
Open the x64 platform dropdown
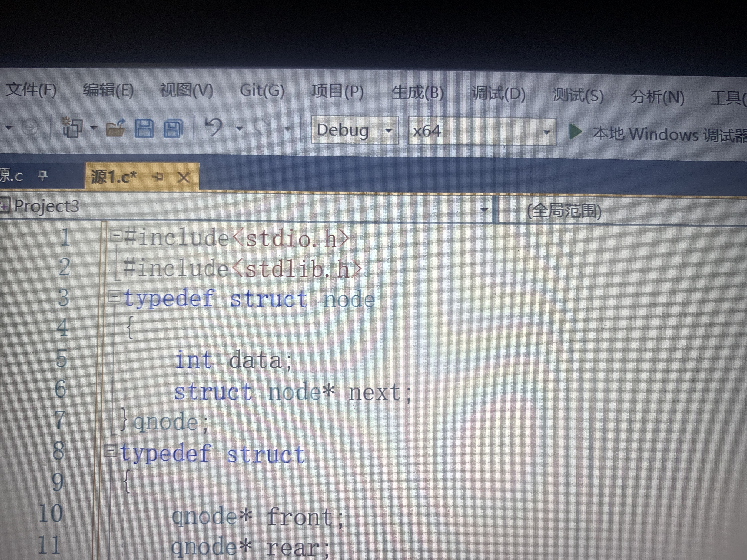pyautogui.click(x=482, y=132)
